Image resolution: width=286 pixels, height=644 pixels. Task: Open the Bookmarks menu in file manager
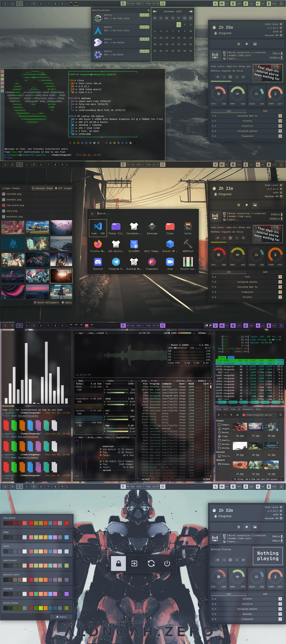click(248, 409)
